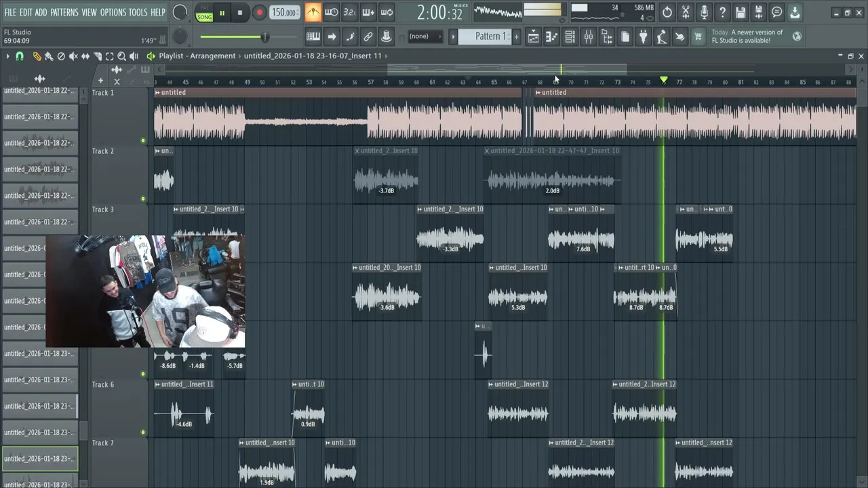Open the plugin picker plug icon

click(644, 37)
